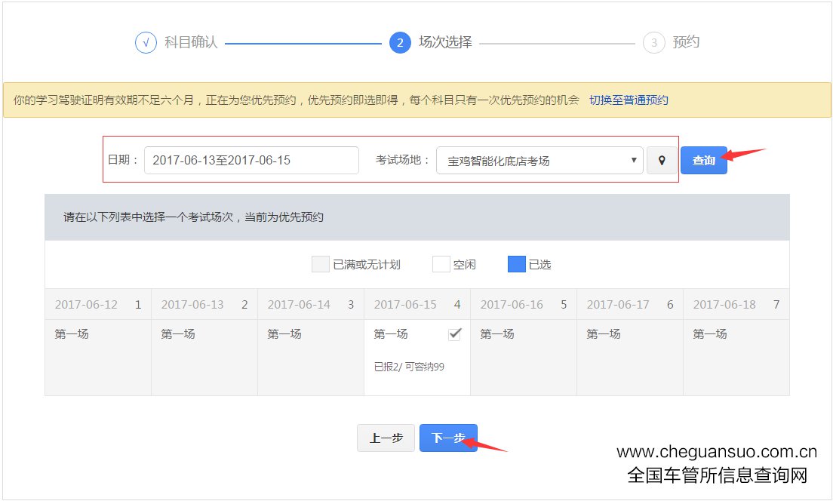The height and width of the screenshot is (504, 833).
Task: Select the 2017-06-16 第一场 session cell
Action: tap(524, 357)
